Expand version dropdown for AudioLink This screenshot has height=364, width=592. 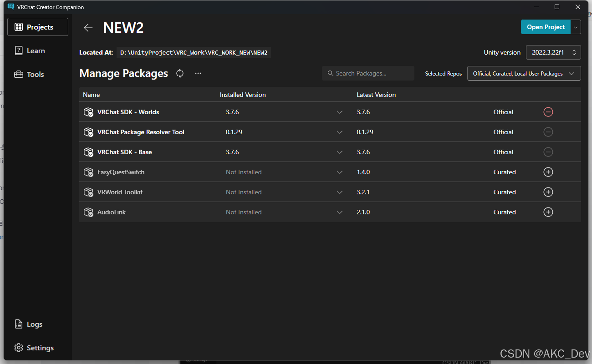[x=340, y=212]
